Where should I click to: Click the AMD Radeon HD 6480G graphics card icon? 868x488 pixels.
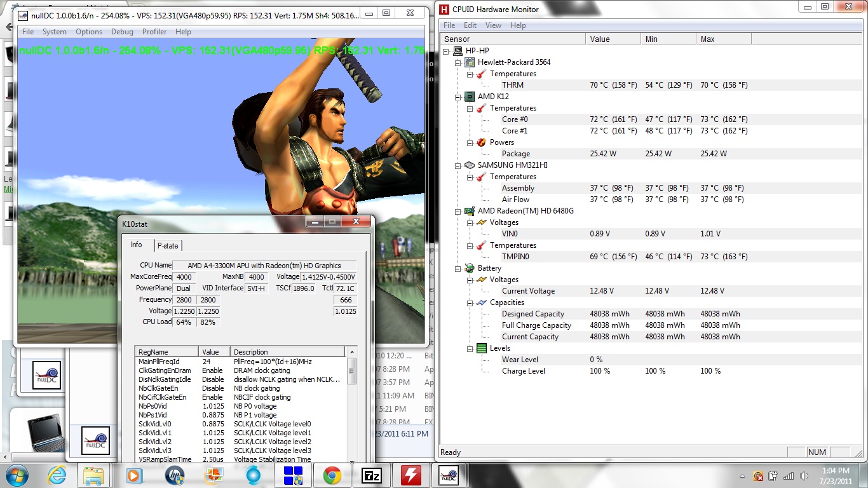click(x=470, y=211)
